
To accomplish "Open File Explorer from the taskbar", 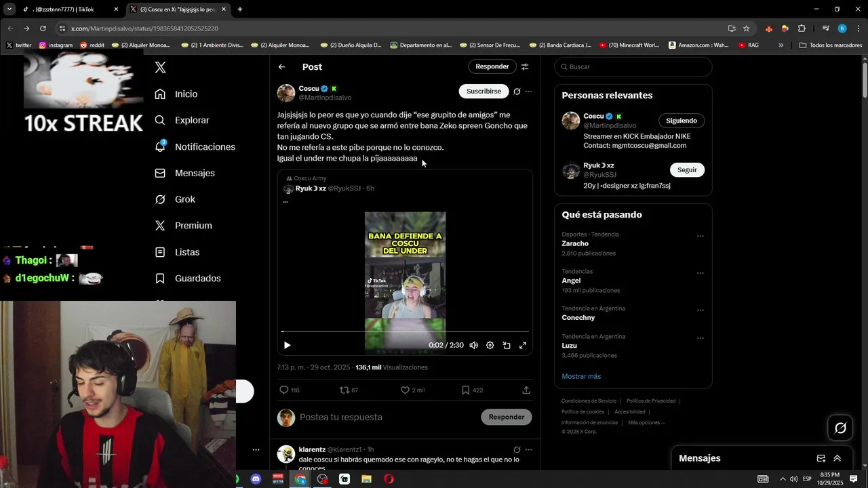I will pos(366,479).
